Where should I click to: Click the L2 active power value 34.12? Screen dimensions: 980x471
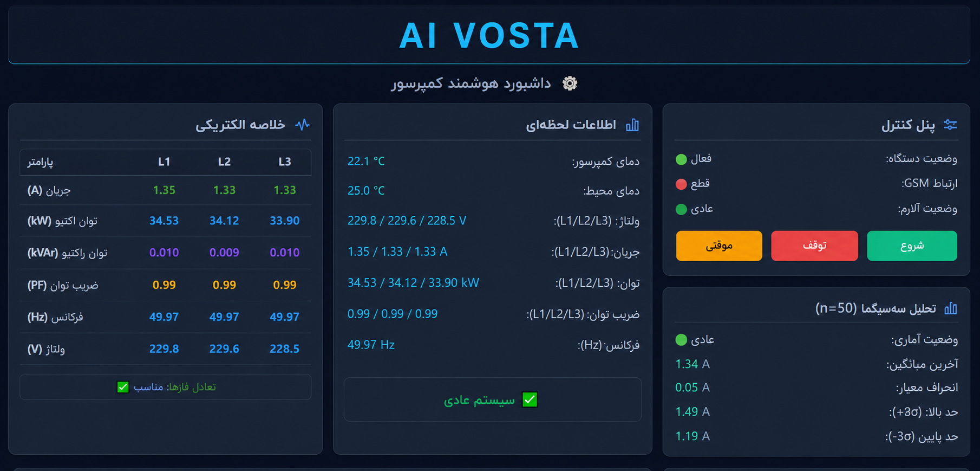tap(224, 221)
